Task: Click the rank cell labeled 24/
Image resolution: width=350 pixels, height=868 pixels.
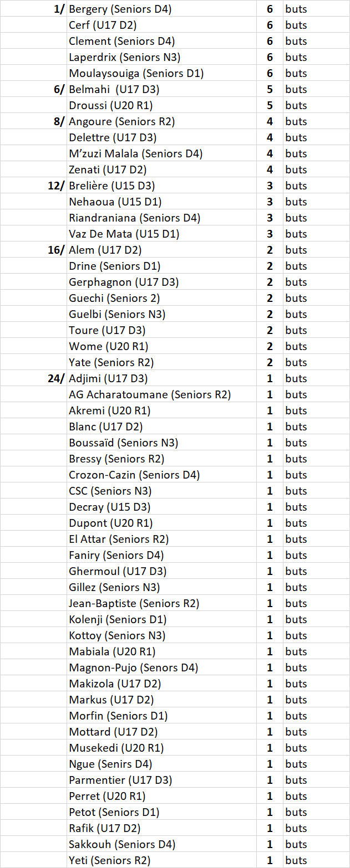Action: click(x=33, y=378)
